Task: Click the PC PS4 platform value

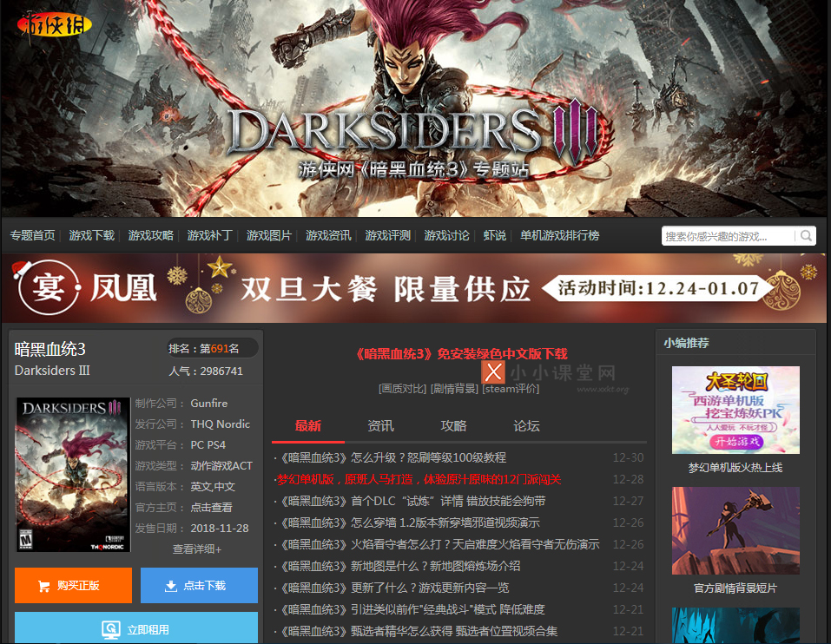Action: 208,445
